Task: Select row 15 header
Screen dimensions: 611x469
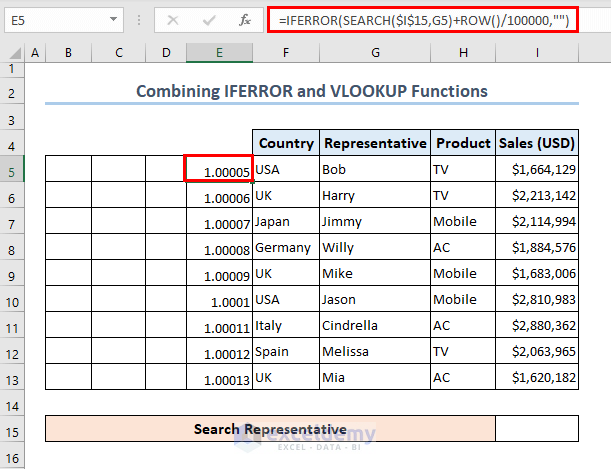Action: (11, 429)
